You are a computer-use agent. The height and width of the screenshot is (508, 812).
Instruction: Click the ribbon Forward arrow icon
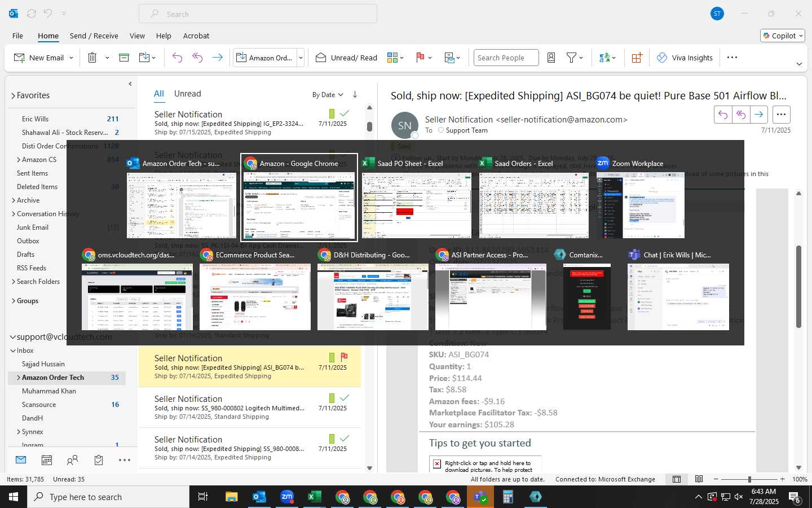point(217,58)
